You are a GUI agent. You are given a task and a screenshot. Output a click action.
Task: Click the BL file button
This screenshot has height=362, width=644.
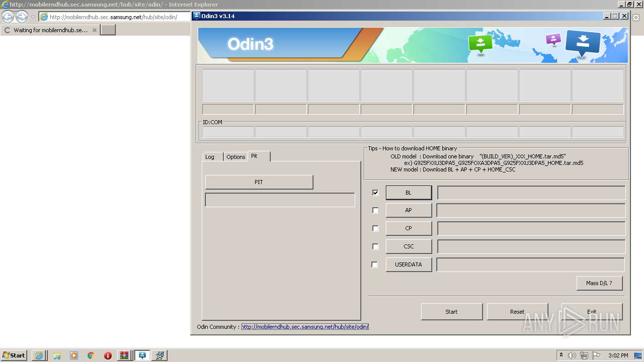tap(409, 193)
